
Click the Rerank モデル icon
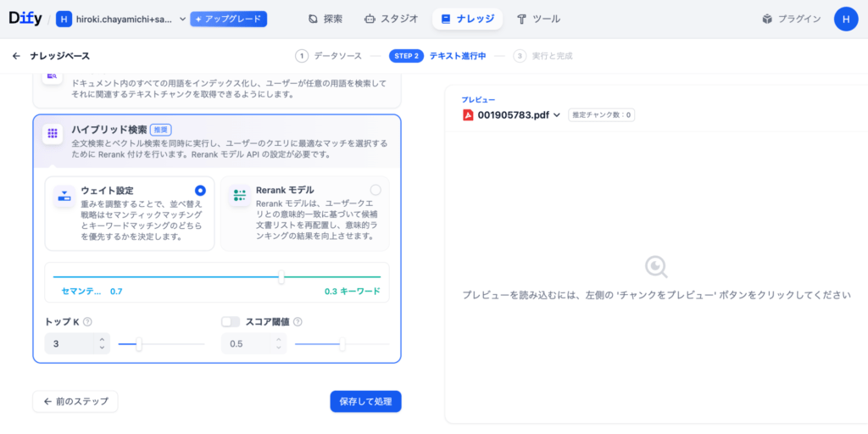240,197
